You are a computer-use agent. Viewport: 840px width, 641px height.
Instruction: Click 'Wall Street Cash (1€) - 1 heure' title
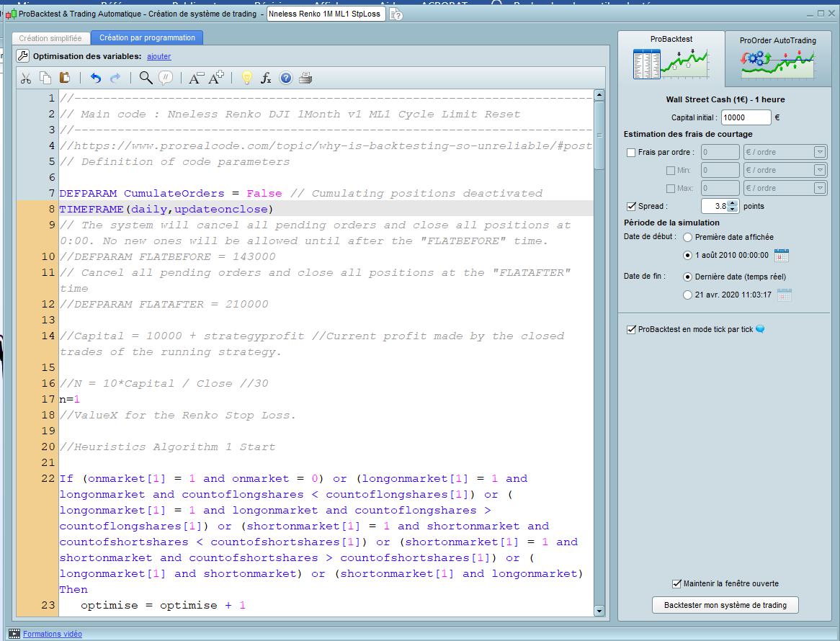tap(725, 99)
